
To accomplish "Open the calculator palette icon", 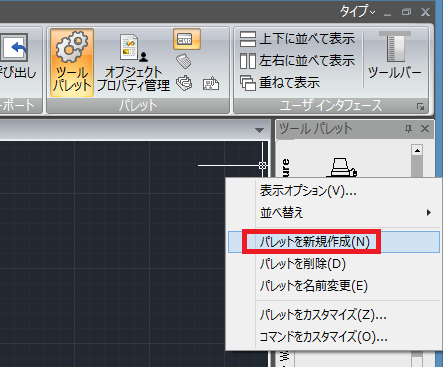I will pos(184,61).
